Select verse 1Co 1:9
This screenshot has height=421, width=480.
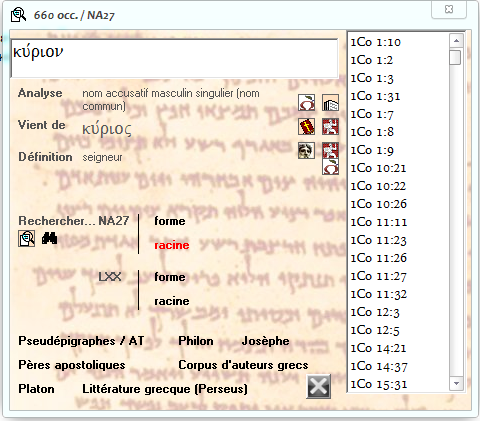(x=372, y=150)
